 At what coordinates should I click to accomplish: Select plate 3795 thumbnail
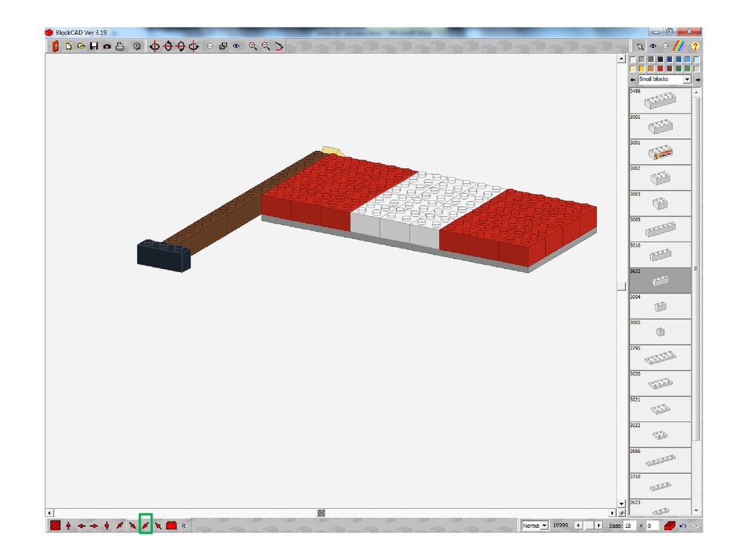[660, 357]
